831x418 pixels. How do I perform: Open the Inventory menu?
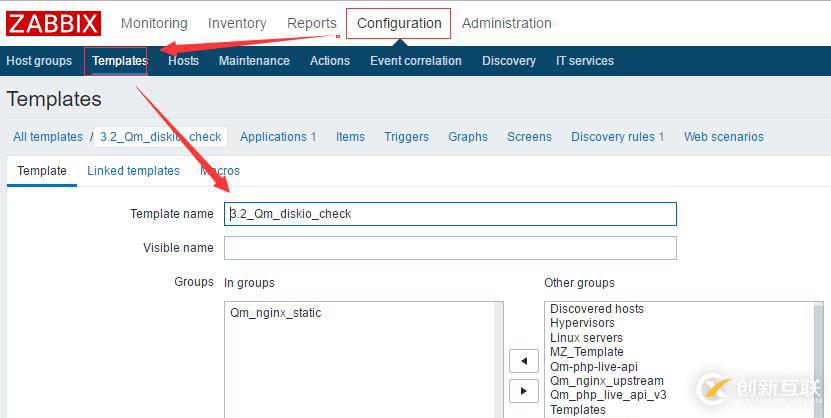coord(237,23)
